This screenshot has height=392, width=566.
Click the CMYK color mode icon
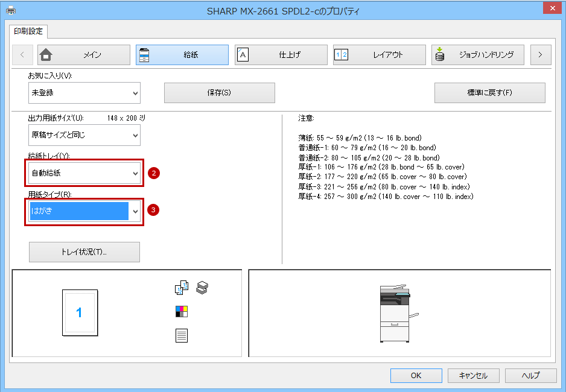pos(182,312)
